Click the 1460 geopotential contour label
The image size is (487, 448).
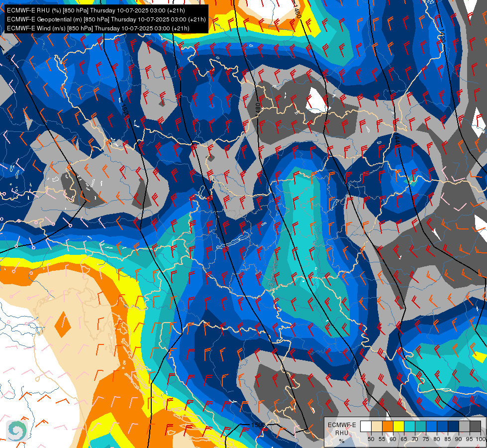[x=297, y=11]
